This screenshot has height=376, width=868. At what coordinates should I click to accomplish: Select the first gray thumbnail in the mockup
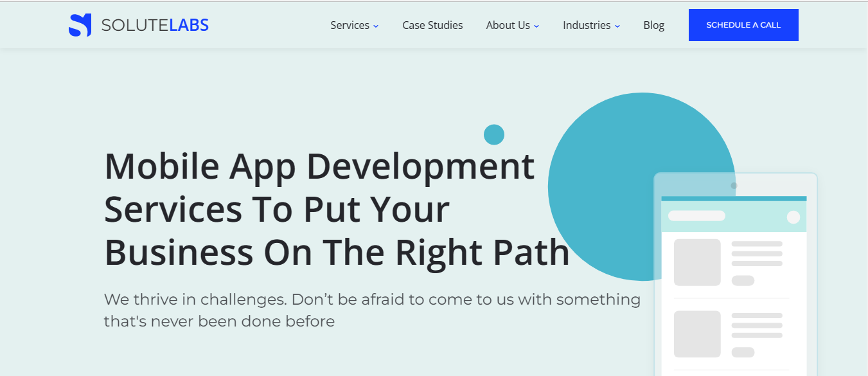click(x=697, y=262)
